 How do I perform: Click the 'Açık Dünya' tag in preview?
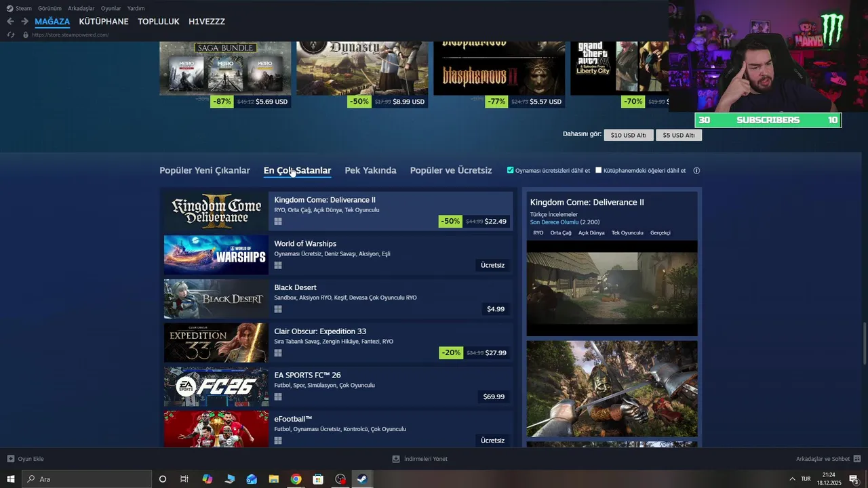click(x=591, y=232)
